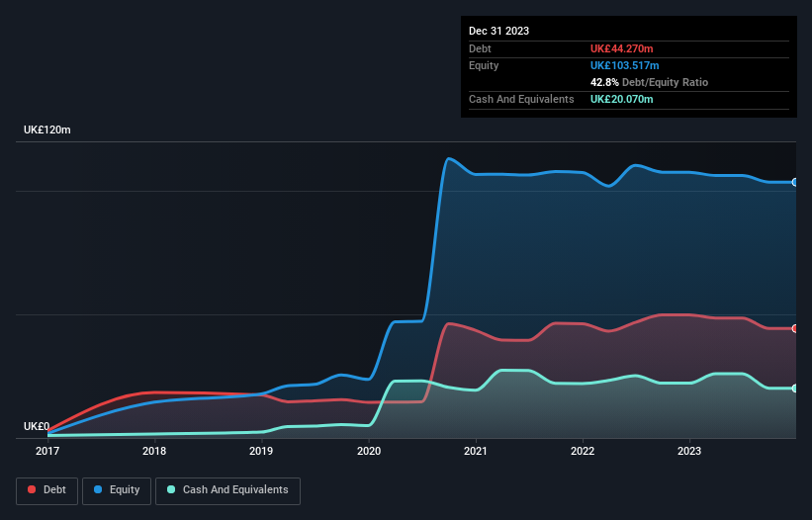
Task: Click the UK£44.270m debt value
Action: 621,48
